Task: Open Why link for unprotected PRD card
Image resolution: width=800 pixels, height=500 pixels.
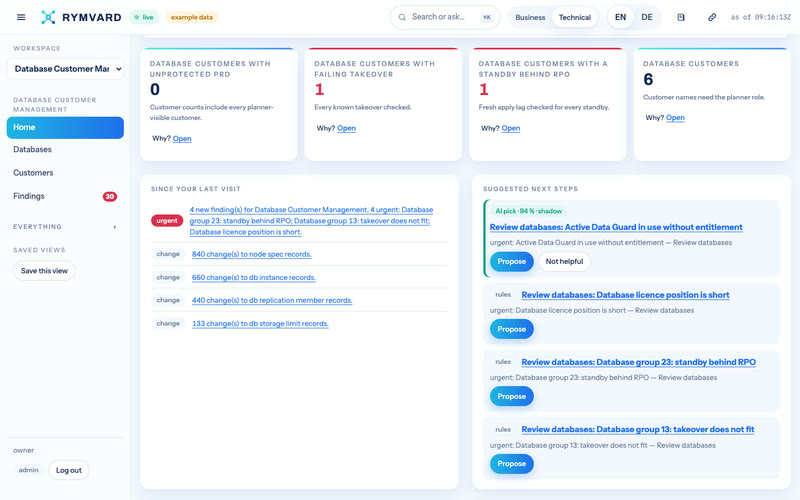Action: (x=182, y=139)
